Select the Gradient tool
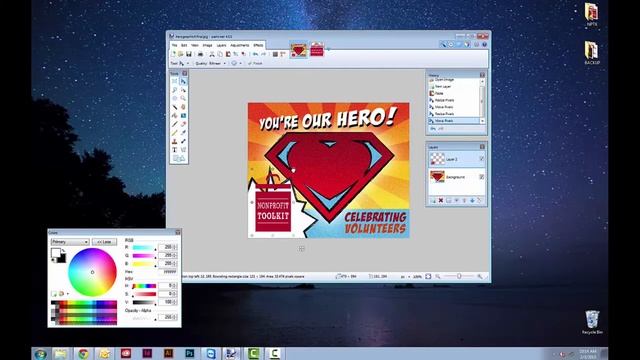This screenshot has height=360, width=640. click(183, 116)
